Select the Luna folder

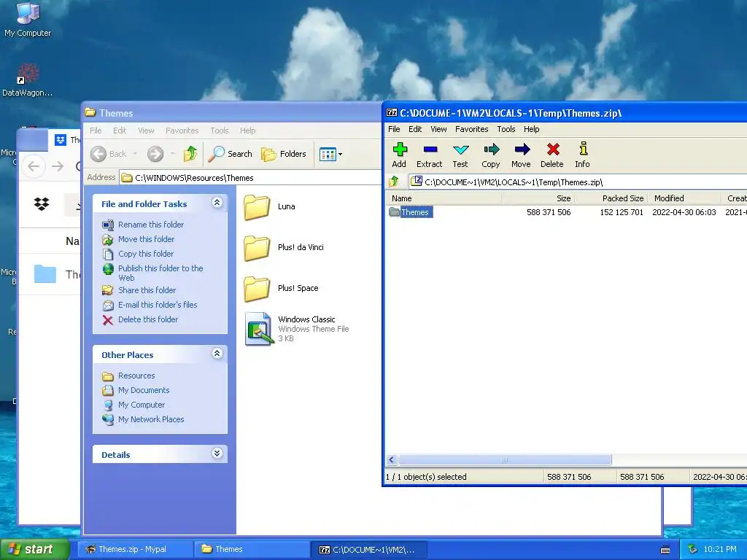[x=270, y=206]
